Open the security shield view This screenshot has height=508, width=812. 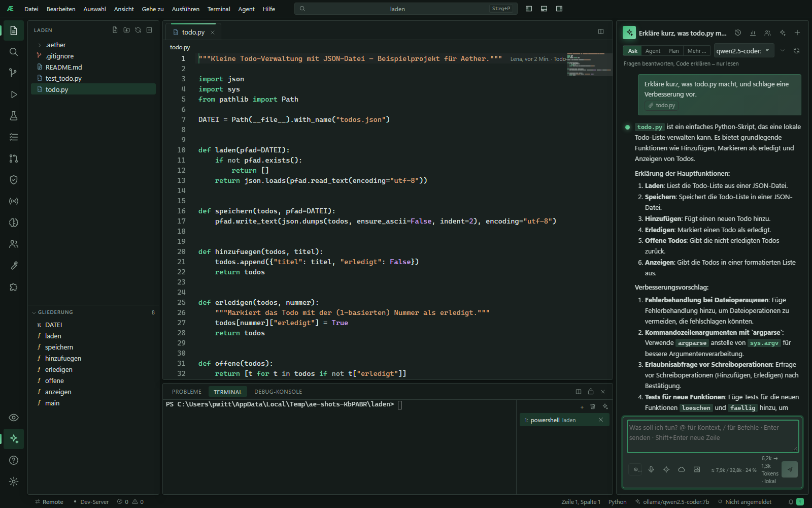(x=14, y=180)
